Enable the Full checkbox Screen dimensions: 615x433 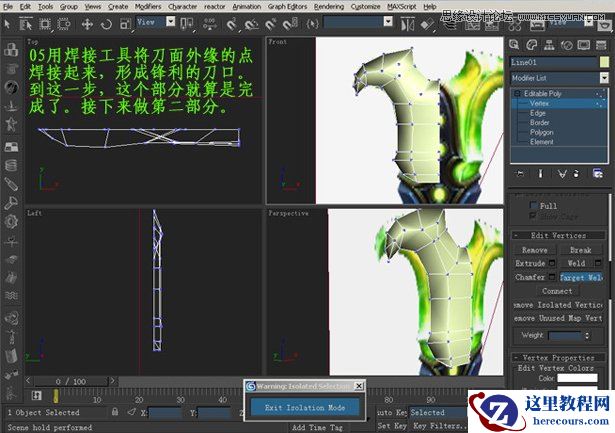tap(533, 205)
